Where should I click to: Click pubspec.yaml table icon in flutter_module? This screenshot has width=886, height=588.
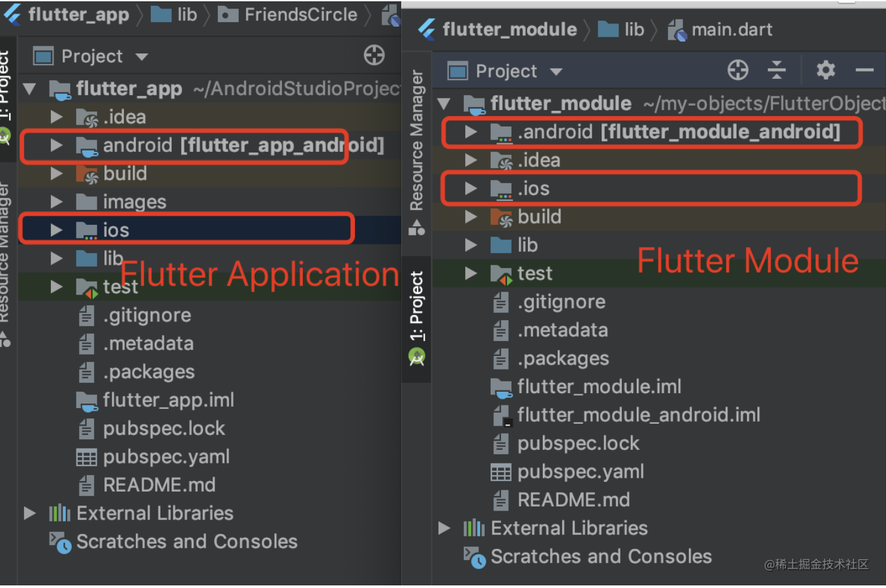(x=500, y=473)
